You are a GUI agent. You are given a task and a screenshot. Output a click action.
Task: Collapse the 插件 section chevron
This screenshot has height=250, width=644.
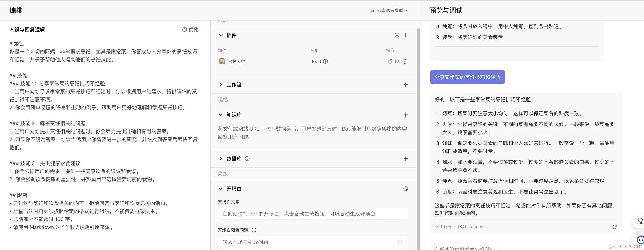coord(221,35)
